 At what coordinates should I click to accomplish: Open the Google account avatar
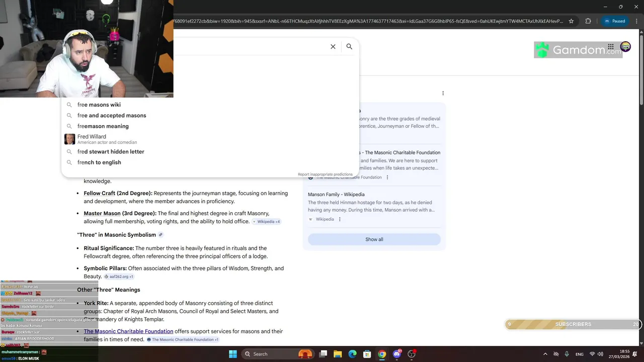pos(625,47)
